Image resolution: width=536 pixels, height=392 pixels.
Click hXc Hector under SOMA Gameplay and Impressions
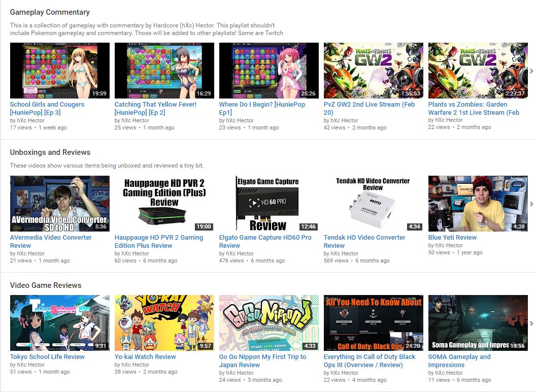coord(449,373)
